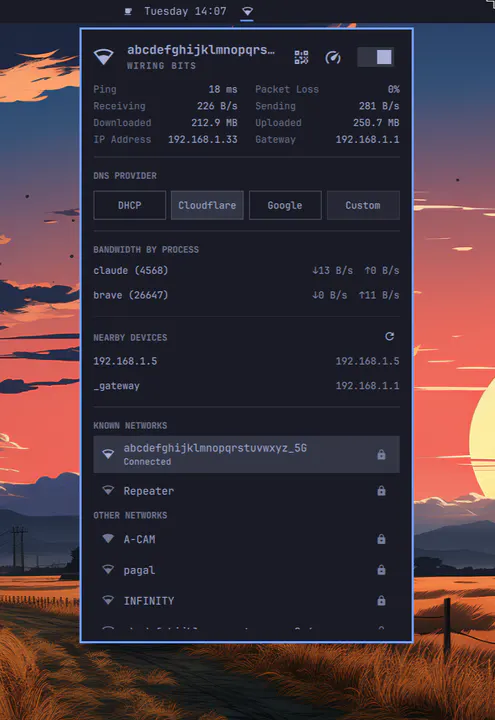Click the lock icon beside INFINITY
Viewport: 495px width, 720px height.
[381, 601]
